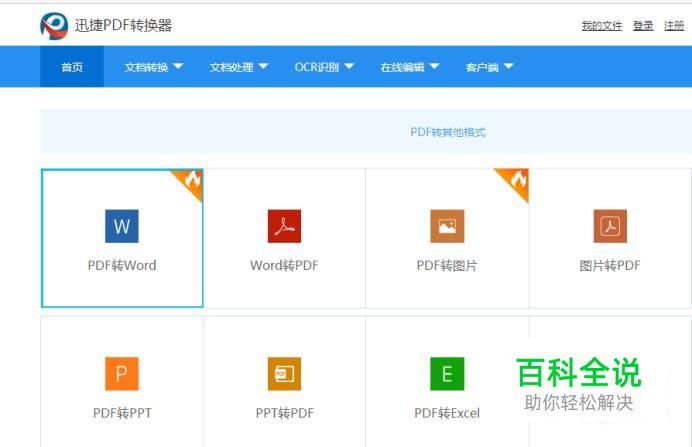Screen dimensions: 692x447
Task: Click the 迅捷PDF转换器 site title
Action: pyautogui.click(x=123, y=26)
